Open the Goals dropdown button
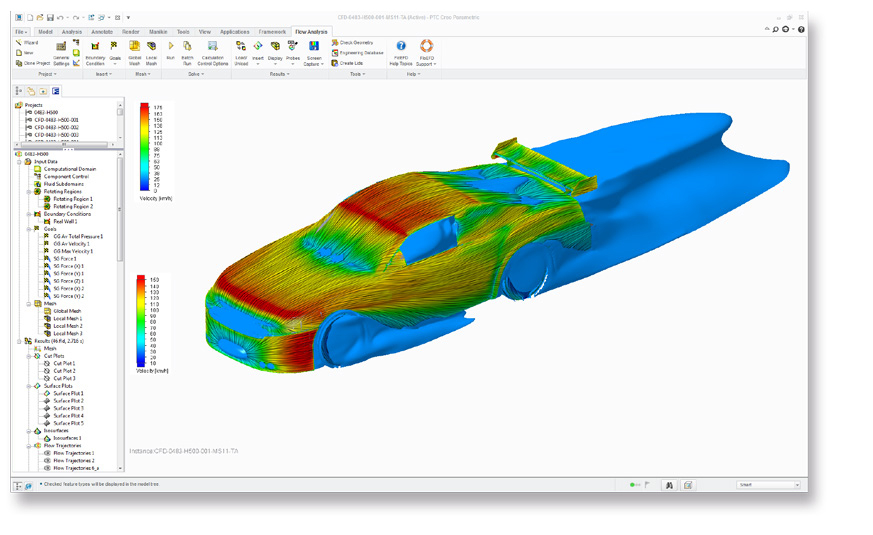The image size is (873, 535). pyautogui.click(x=115, y=53)
